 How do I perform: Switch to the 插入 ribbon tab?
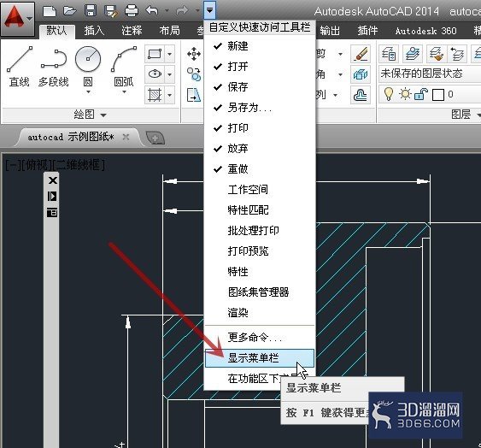[x=94, y=31]
